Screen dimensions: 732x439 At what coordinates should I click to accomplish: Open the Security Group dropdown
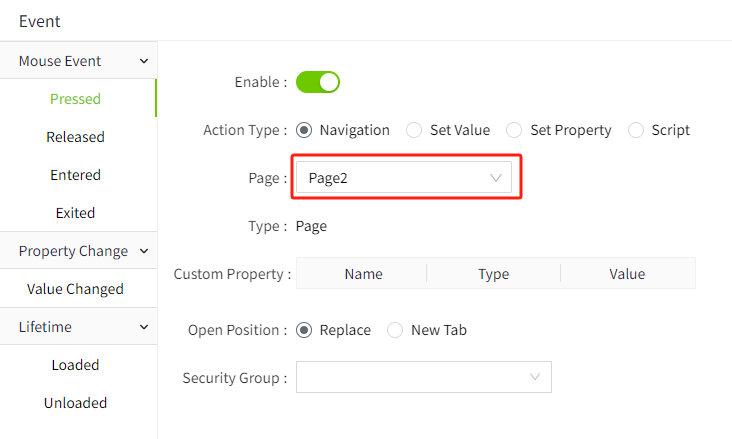pos(423,377)
